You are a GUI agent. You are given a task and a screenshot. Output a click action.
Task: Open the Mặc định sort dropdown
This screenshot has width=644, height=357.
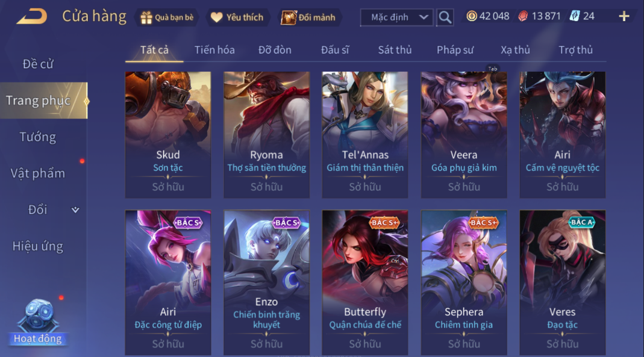click(x=396, y=17)
